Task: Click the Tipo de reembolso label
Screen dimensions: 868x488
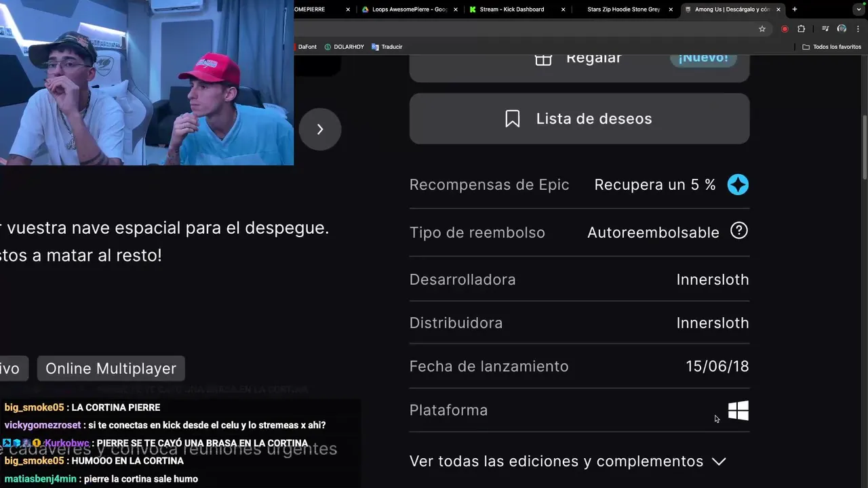Action: [x=477, y=232]
